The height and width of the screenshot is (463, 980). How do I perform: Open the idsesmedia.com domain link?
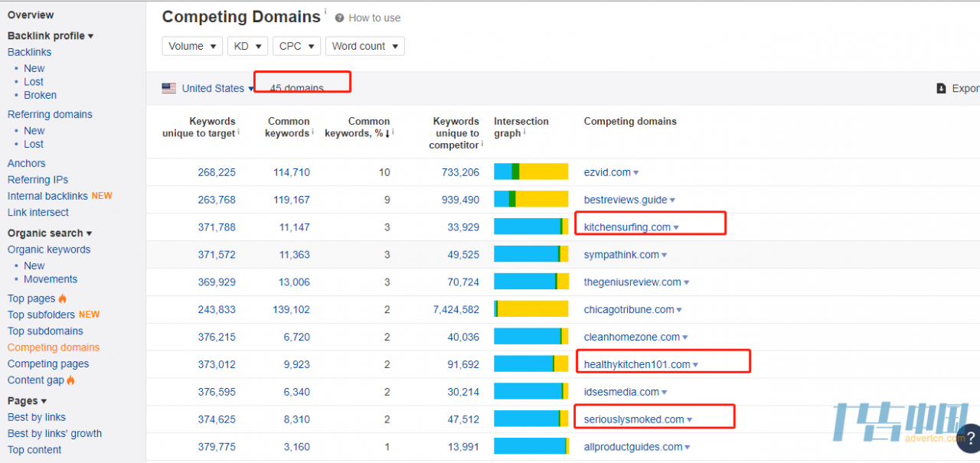tap(622, 393)
